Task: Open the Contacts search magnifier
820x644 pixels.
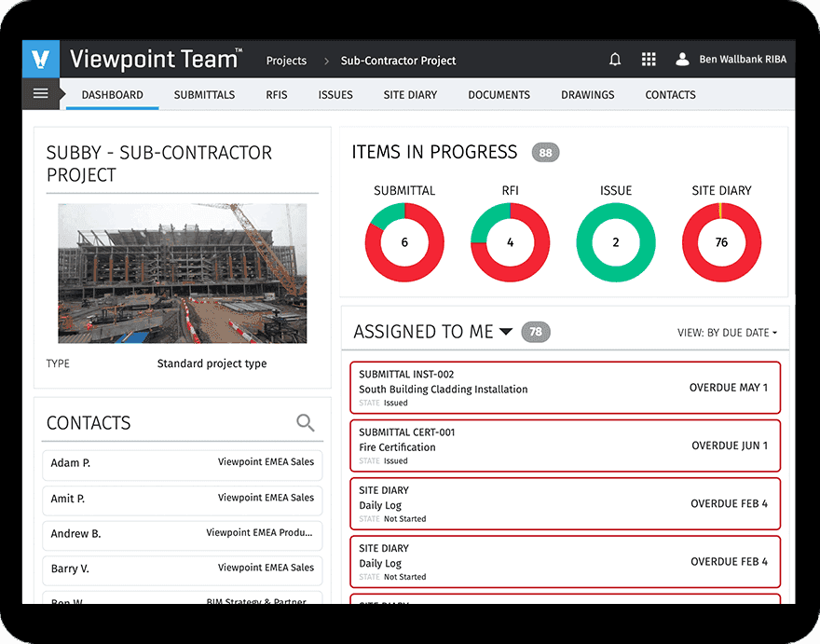Action: pos(306,422)
